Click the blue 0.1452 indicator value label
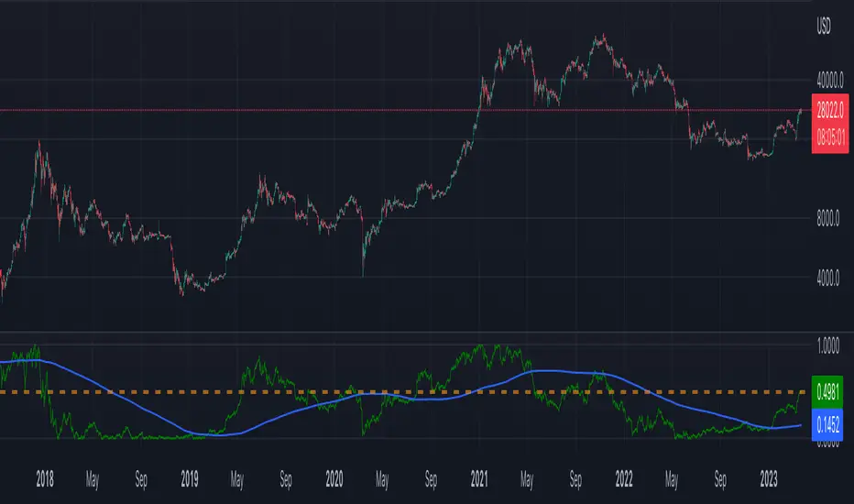The image size is (854, 504). (827, 424)
